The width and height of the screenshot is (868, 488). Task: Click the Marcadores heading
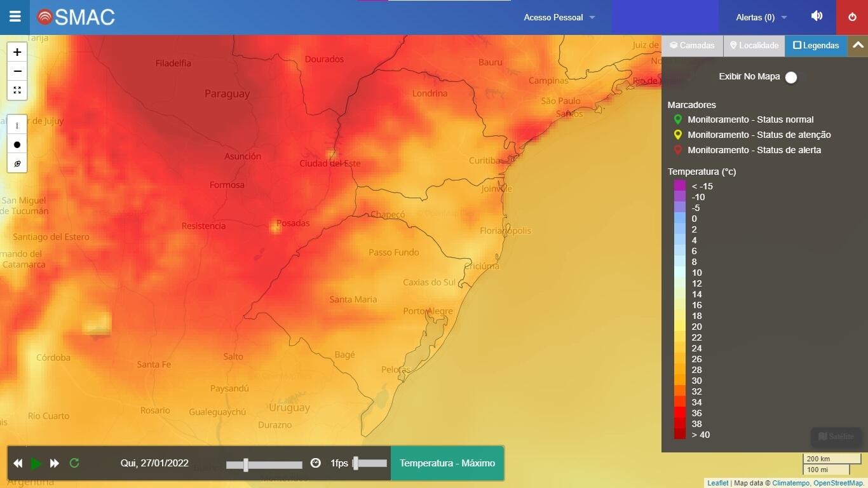[x=691, y=105]
